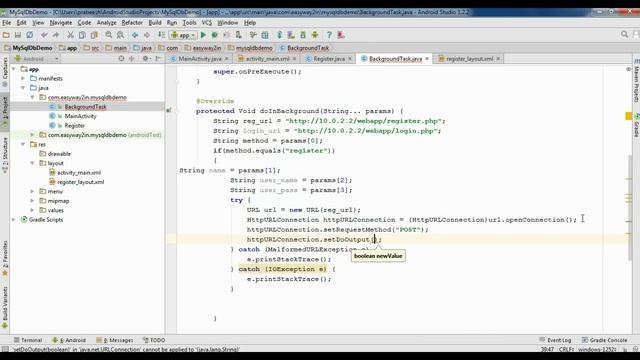Select activity_main.xml in the project tree

79,173
